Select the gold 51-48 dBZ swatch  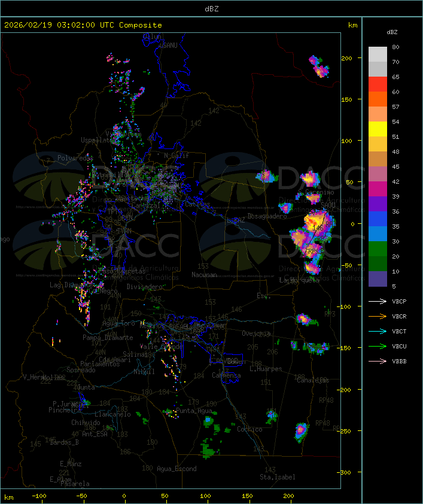click(x=378, y=144)
